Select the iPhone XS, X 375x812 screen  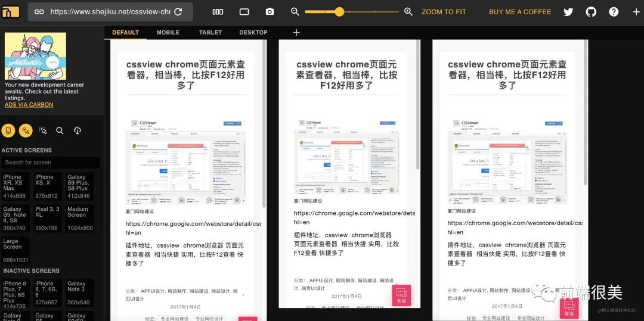(x=47, y=186)
